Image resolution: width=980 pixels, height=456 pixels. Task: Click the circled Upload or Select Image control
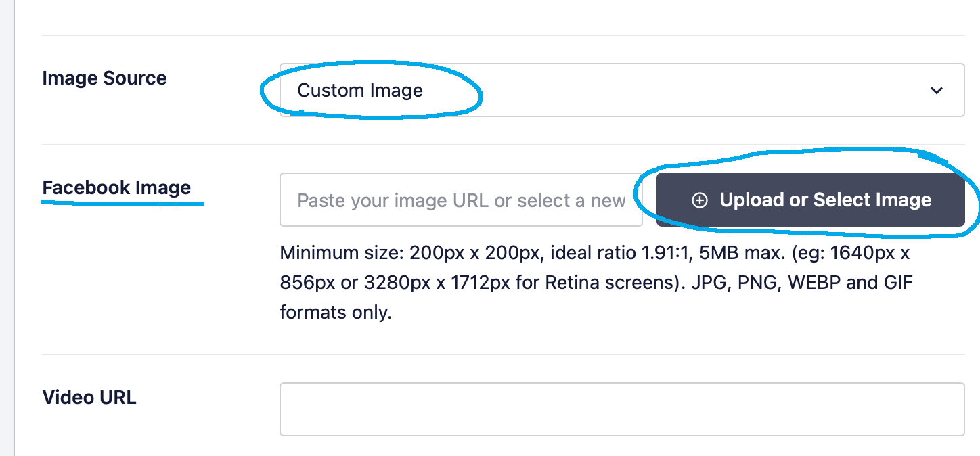pos(810,200)
